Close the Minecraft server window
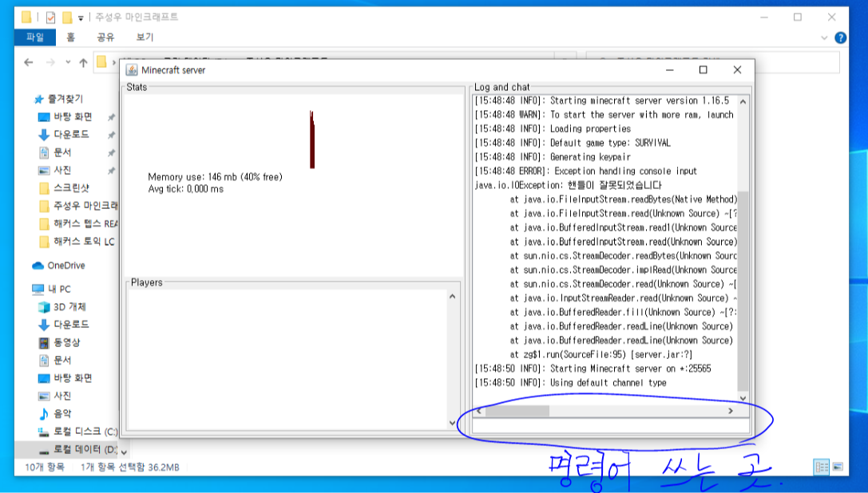868x493 pixels. [x=737, y=69]
